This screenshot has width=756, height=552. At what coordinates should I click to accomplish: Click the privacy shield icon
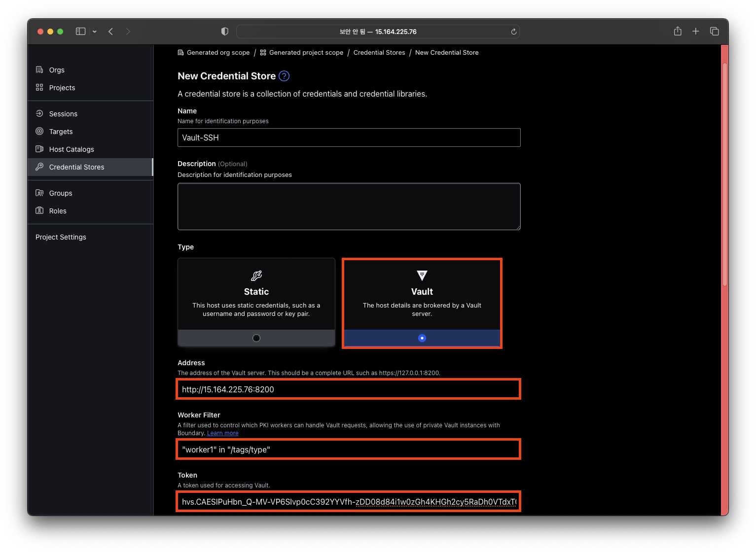225,32
